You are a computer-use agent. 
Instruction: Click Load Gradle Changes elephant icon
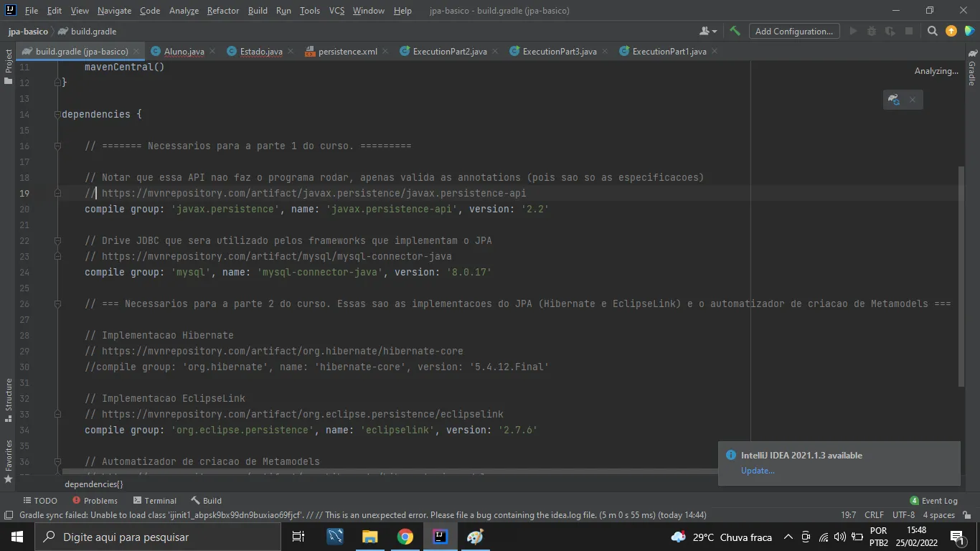pos(894,100)
